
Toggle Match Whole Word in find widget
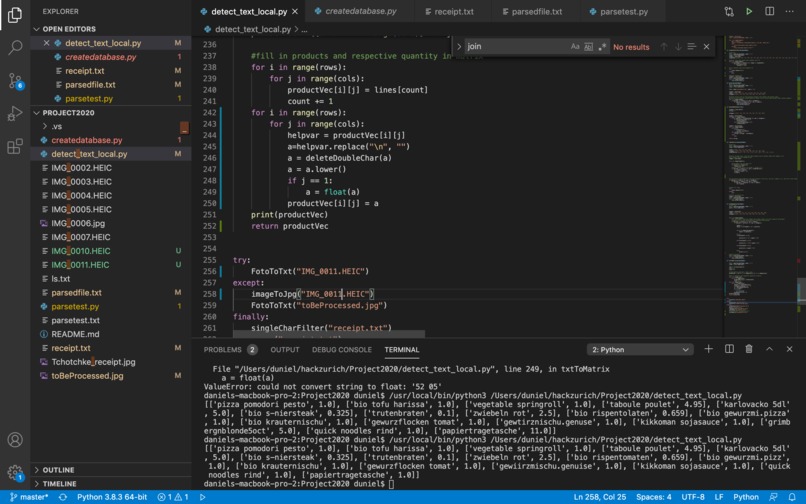(589, 47)
